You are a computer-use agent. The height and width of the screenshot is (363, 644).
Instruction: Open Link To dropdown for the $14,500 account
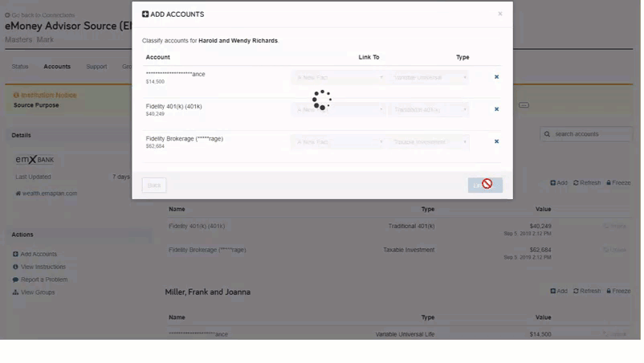[339, 77]
